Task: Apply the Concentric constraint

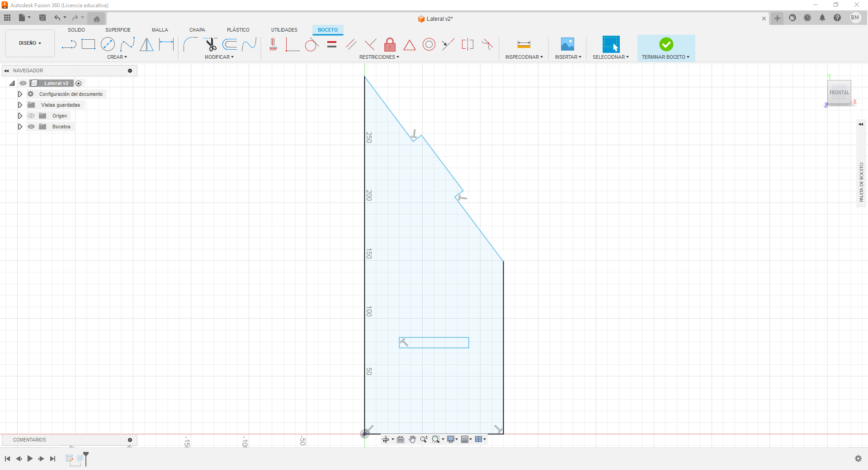Action: coord(429,44)
